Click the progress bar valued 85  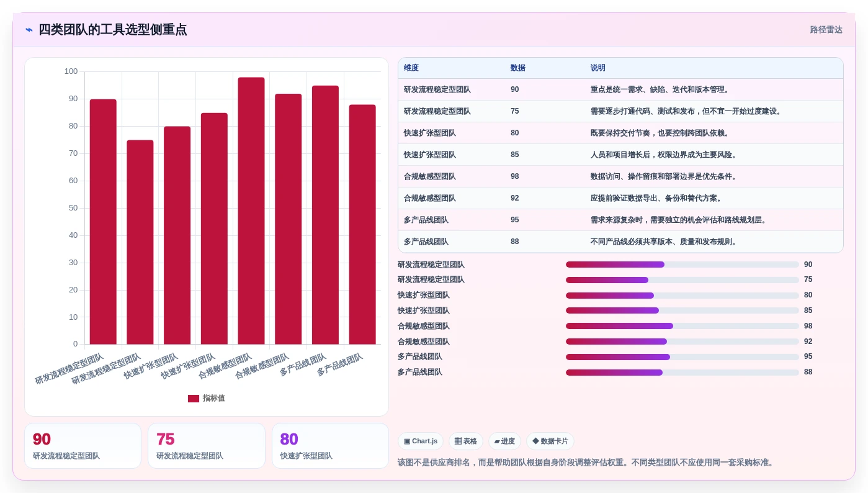coord(682,310)
